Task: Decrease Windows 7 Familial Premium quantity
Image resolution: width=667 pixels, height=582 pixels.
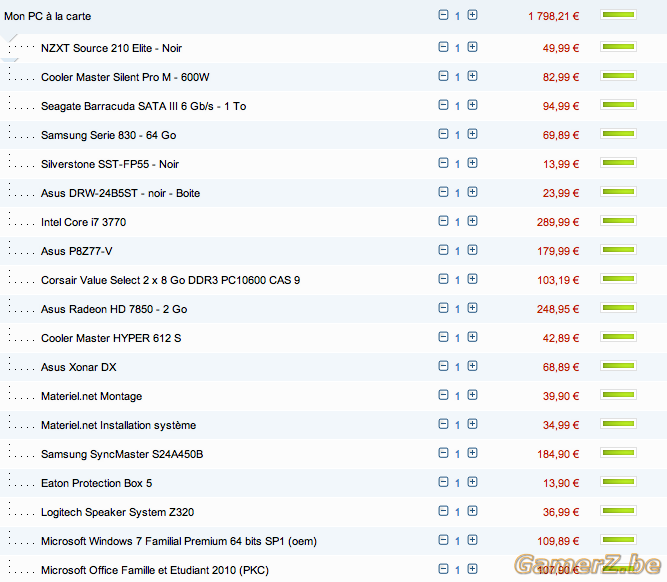Action: tap(443, 539)
